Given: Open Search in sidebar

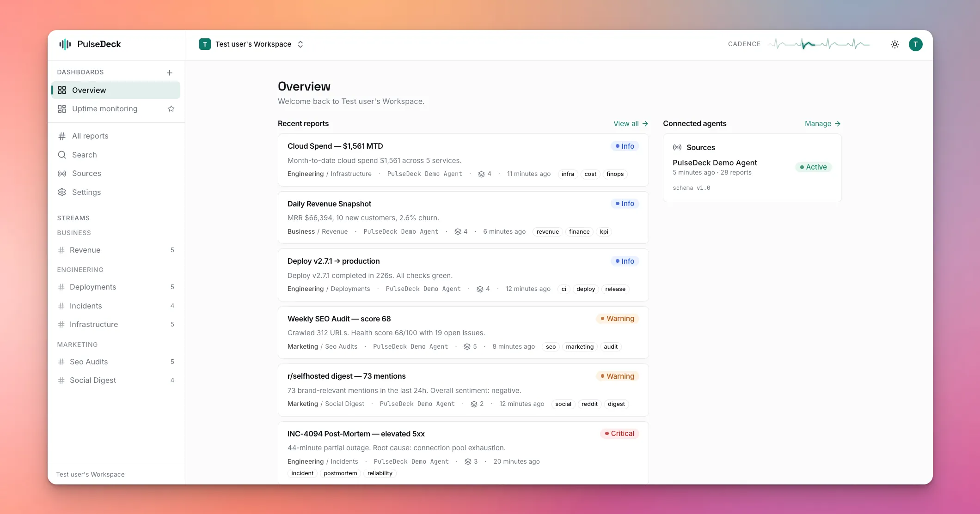Looking at the screenshot, I should click(116, 155).
